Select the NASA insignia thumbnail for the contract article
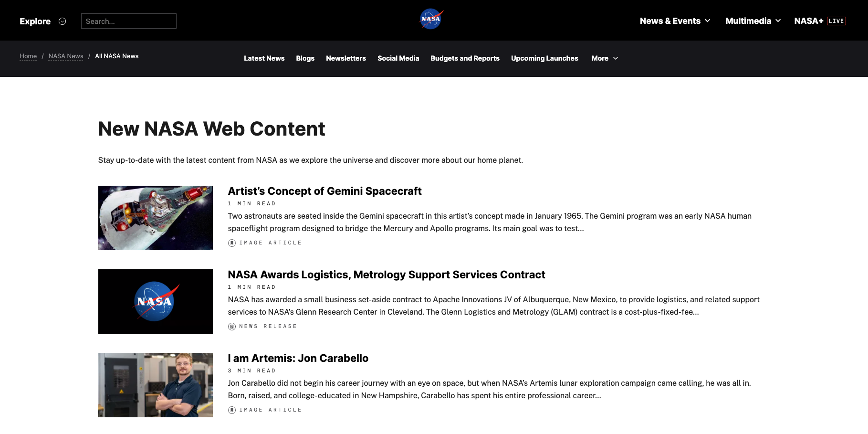Image resolution: width=868 pixels, height=434 pixels. coord(155,301)
